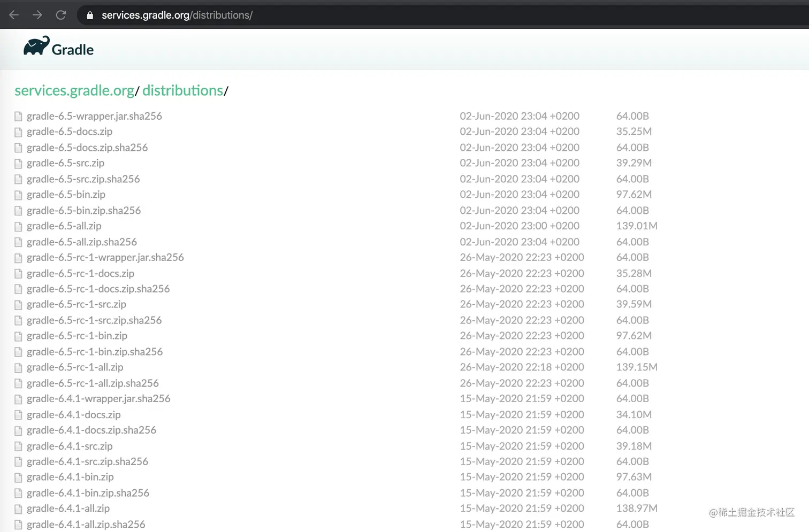
Task: Select the 02-Jun-2020 23:00 +0200 date
Action: tap(520, 226)
